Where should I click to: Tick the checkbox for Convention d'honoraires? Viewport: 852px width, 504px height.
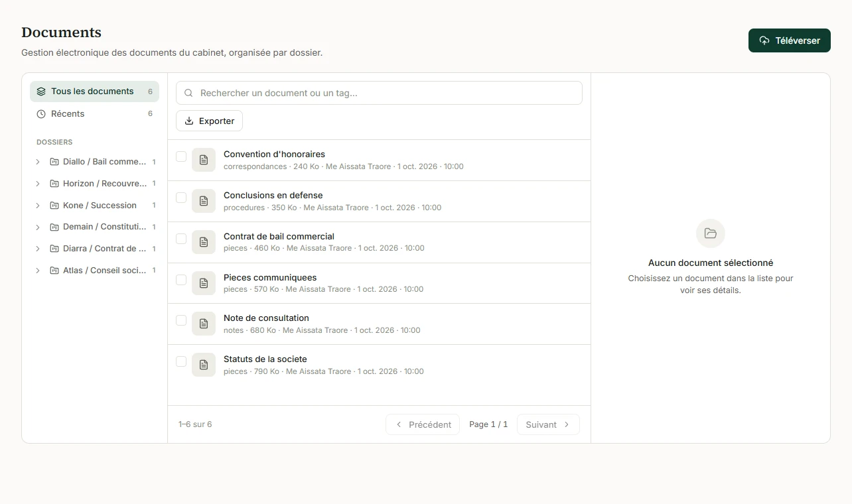click(181, 157)
